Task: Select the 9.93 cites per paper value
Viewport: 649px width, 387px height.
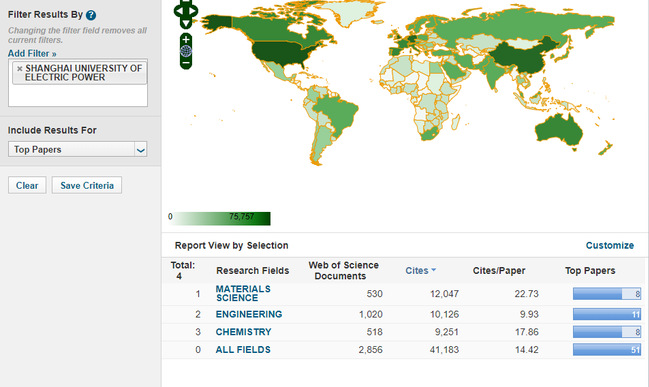Action: click(x=529, y=314)
